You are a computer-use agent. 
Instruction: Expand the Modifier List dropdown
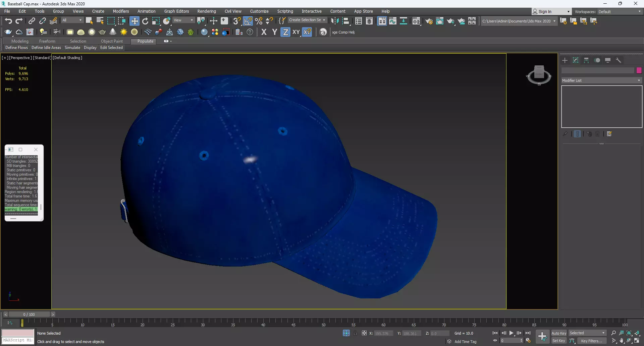601,80
